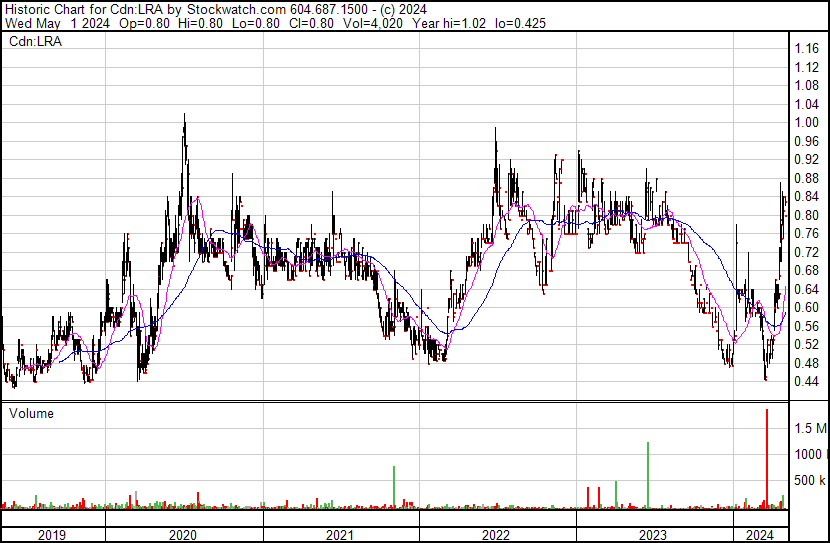Click the 1.12 price axis label
This screenshot has height=543, width=830.
coord(807,67)
